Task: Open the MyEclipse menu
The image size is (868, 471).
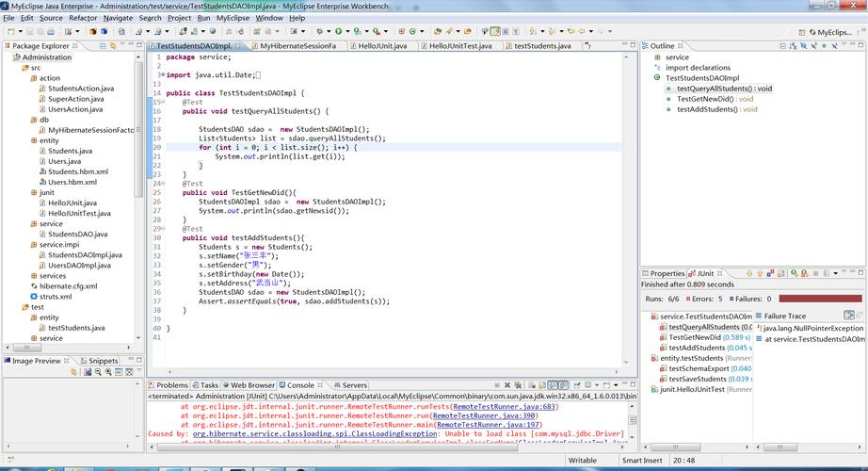Action: click(x=233, y=18)
